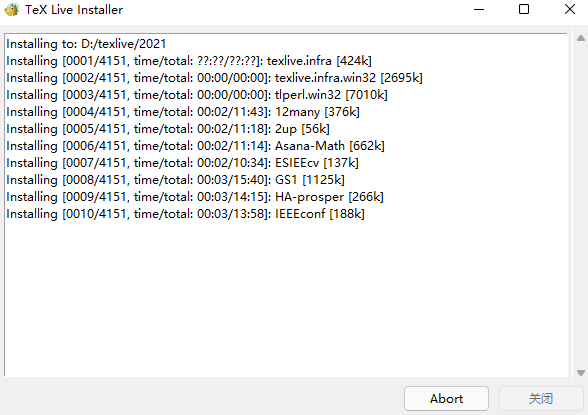Image resolution: width=588 pixels, height=415 pixels.
Task: Close the TeX Live Installer window
Action: pyautogui.click(x=570, y=9)
